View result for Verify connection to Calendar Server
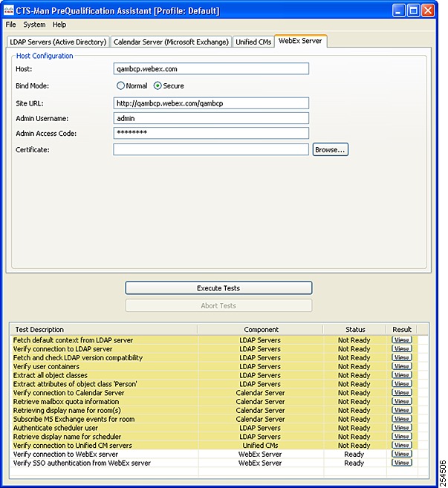 point(402,392)
